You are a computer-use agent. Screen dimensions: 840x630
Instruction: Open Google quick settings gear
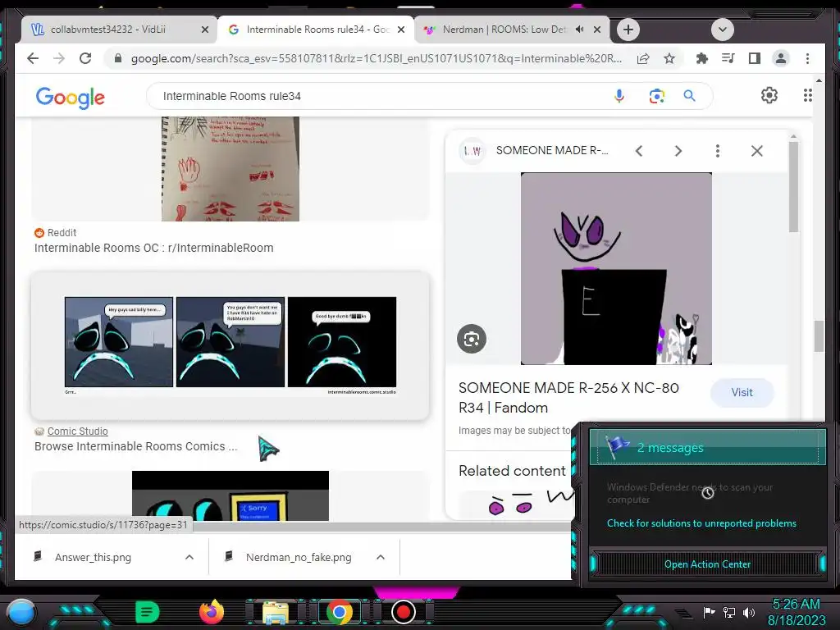[x=769, y=95]
